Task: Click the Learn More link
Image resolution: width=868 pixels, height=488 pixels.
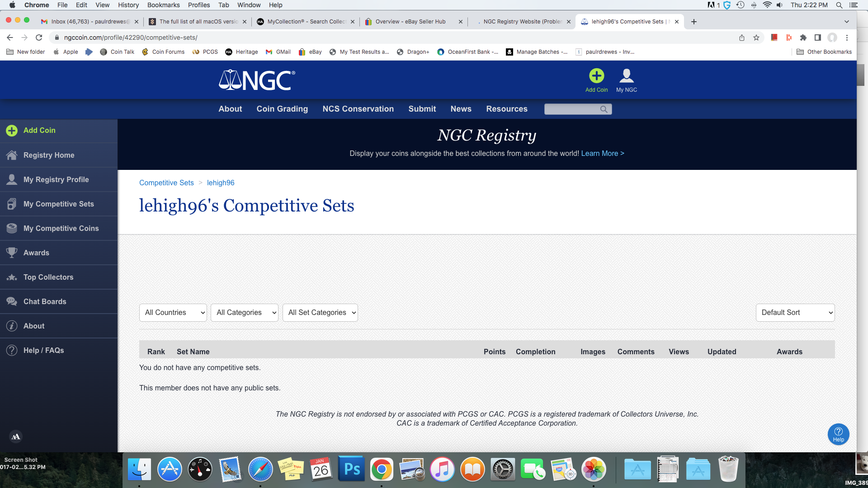Action: (x=603, y=154)
